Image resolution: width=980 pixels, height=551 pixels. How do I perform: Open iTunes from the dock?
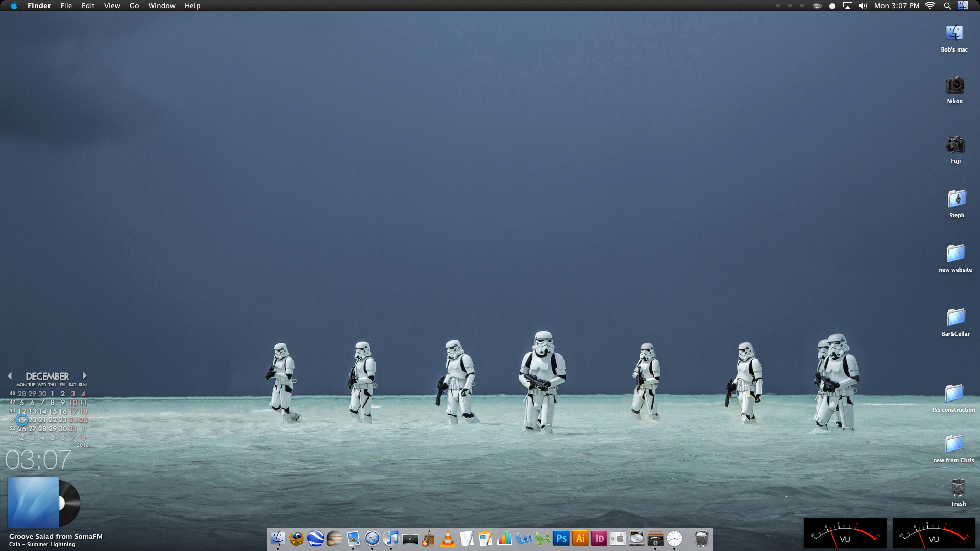click(x=391, y=538)
